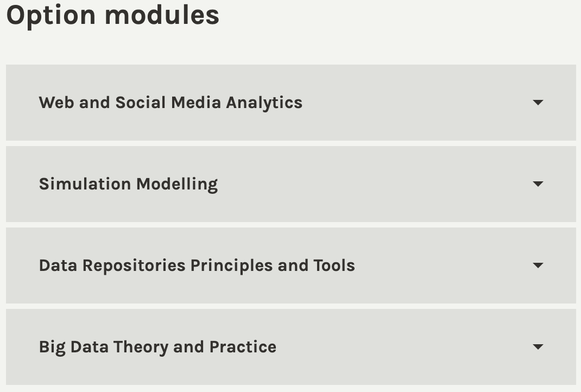Open the Web and Social Media Analytics title
The height and width of the screenshot is (392, 581).
(x=170, y=103)
